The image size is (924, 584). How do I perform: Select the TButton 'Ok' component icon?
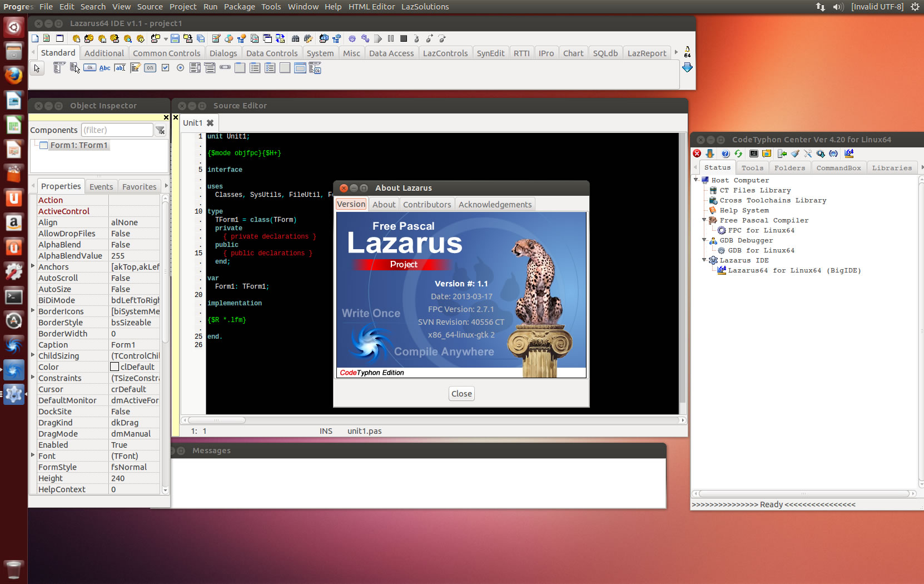coord(90,68)
